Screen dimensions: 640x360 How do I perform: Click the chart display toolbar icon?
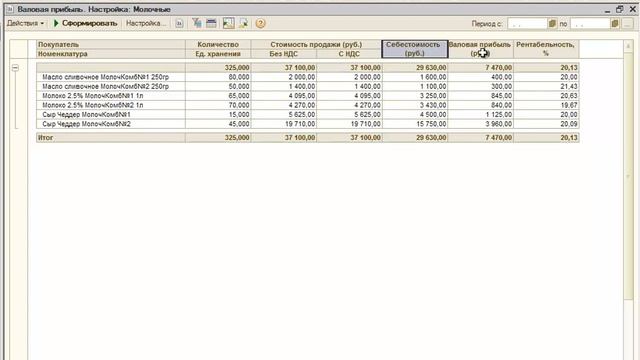click(229, 23)
